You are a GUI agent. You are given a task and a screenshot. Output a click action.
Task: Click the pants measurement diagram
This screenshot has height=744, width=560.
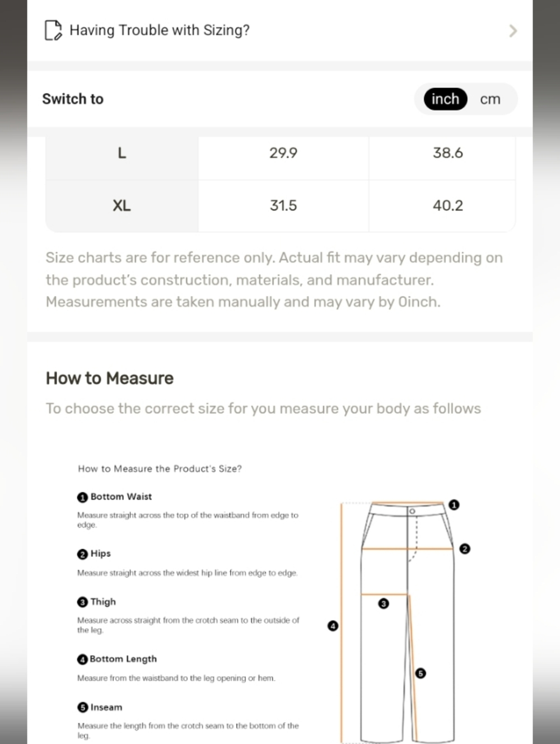tap(399, 621)
